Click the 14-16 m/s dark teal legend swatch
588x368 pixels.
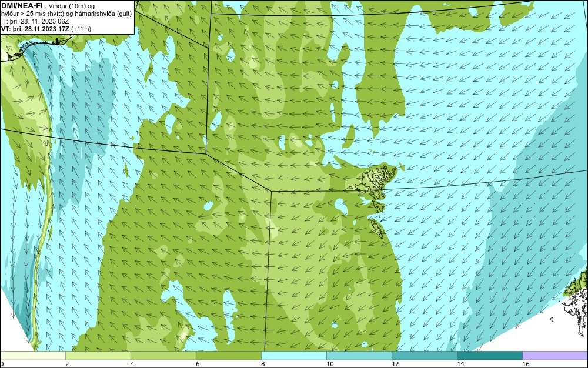click(489, 356)
